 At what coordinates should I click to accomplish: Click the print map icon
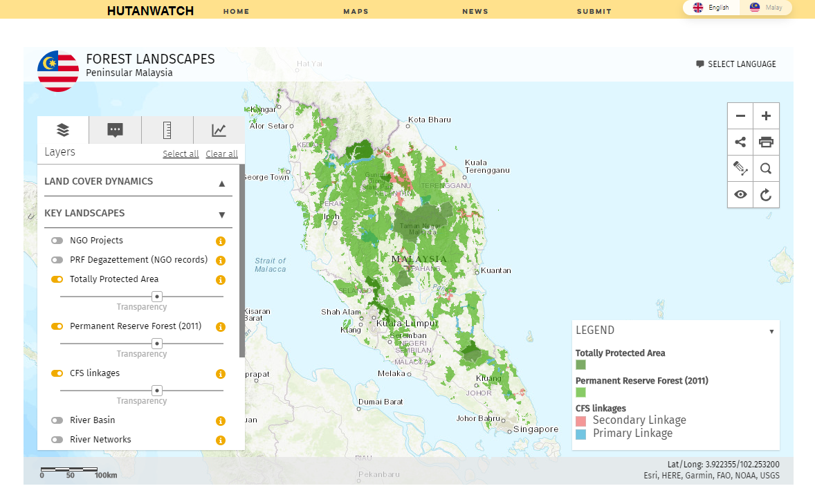(766, 142)
